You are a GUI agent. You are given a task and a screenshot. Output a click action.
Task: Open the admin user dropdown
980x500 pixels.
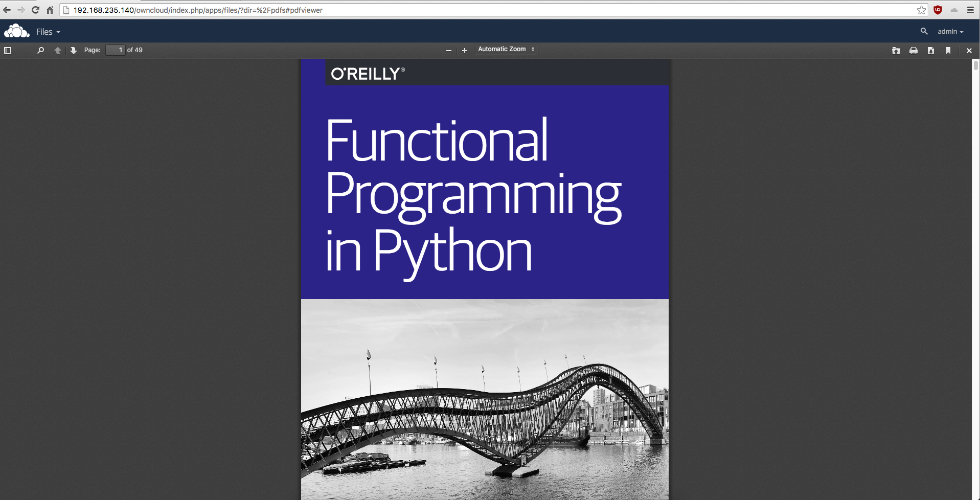(950, 32)
